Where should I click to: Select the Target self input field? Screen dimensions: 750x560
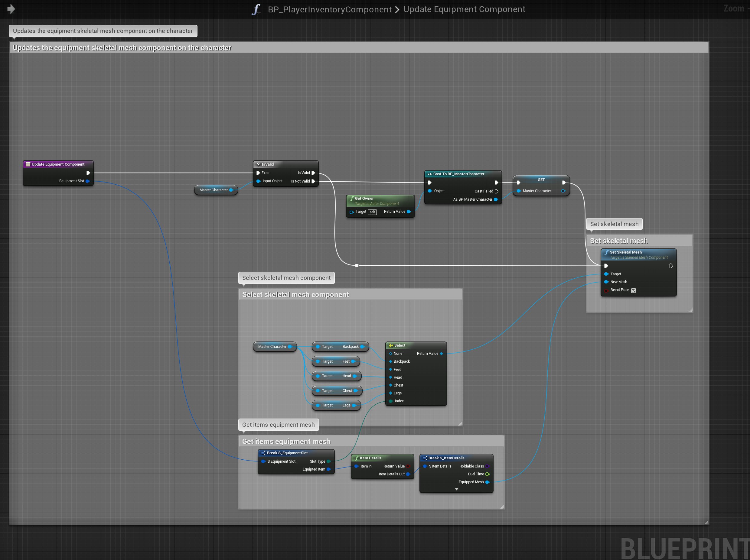pyautogui.click(x=372, y=212)
